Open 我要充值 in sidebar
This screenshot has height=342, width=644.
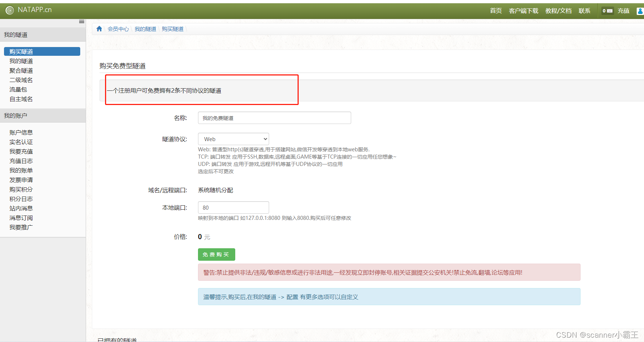[x=21, y=151]
